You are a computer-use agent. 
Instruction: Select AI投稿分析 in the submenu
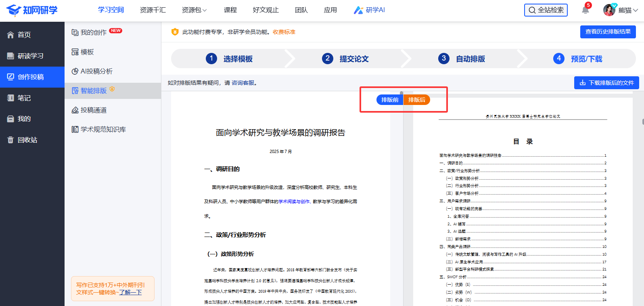coord(96,71)
